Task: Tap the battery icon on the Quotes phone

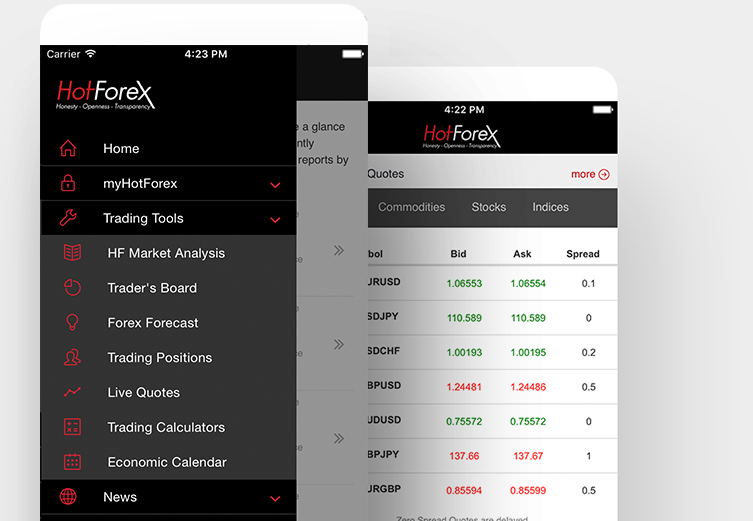Action: pos(603,110)
